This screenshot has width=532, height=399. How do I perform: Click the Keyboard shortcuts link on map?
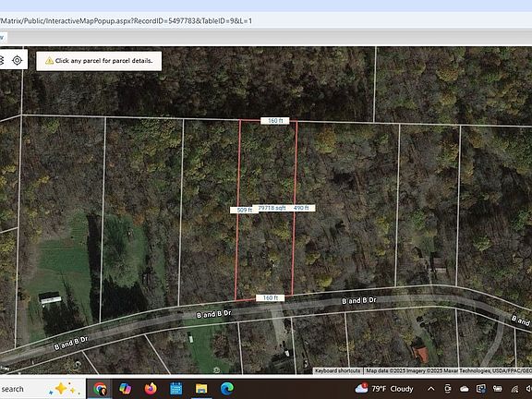tap(338, 371)
